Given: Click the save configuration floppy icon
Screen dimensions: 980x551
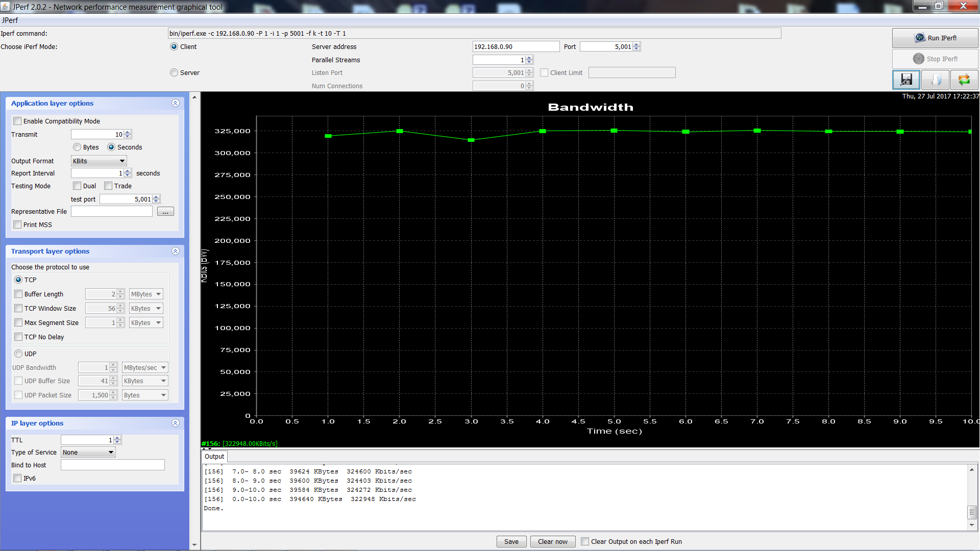Looking at the screenshot, I should pyautogui.click(x=906, y=80).
